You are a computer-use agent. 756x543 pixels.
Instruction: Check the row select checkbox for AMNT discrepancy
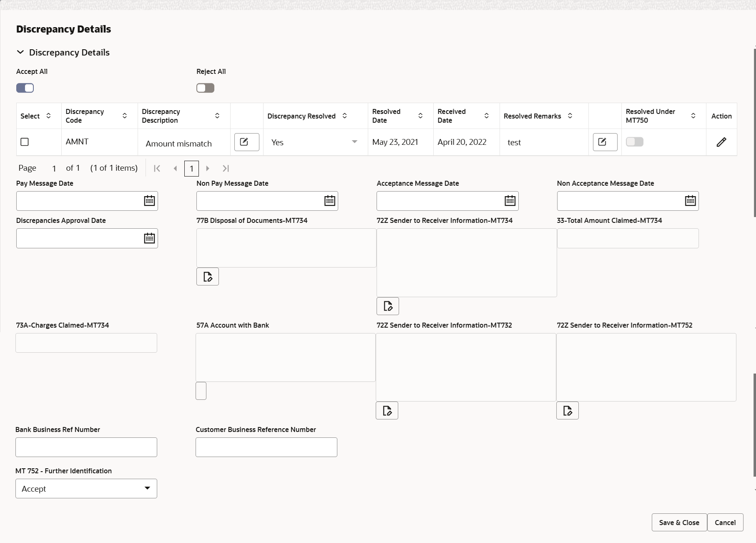pyautogui.click(x=25, y=142)
